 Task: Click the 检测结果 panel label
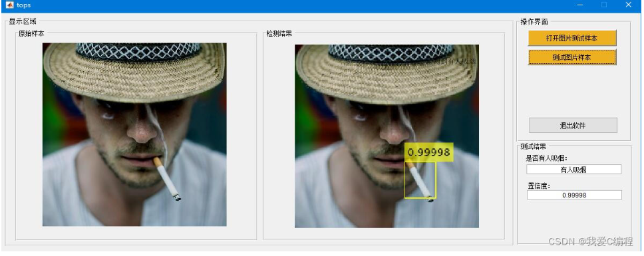coord(279,34)
